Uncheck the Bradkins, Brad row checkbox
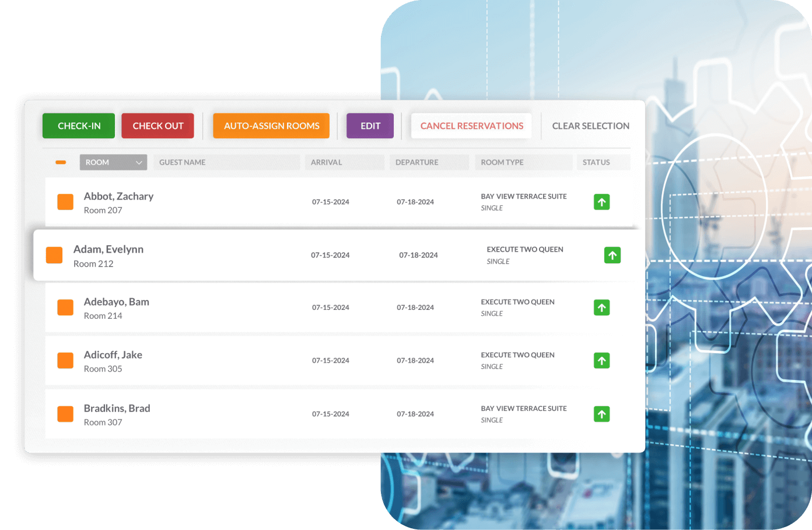This screenshot has width=812, height=530. [65, 414]
